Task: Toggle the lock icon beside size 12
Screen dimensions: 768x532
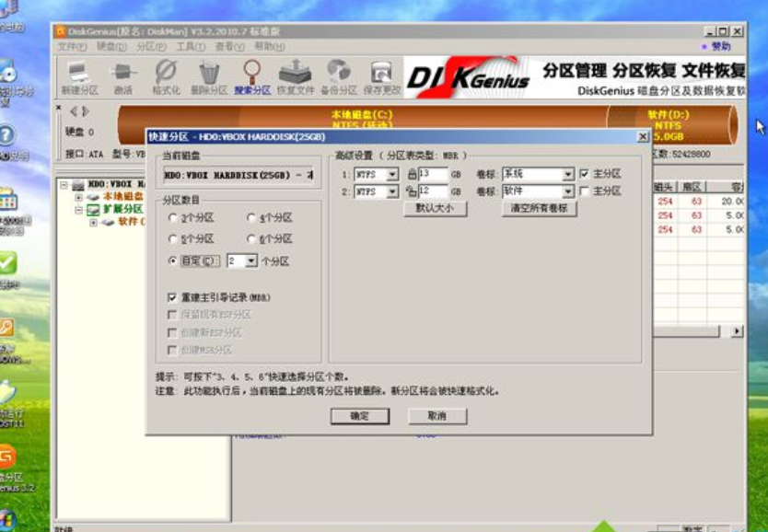Action: (x=412, y=191)
